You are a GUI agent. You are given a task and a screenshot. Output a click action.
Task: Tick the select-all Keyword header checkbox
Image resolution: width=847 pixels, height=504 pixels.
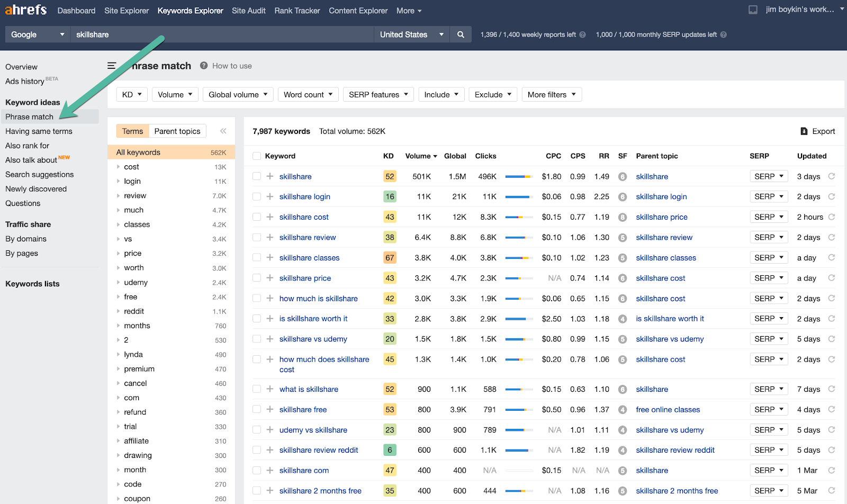click(257, 156)
